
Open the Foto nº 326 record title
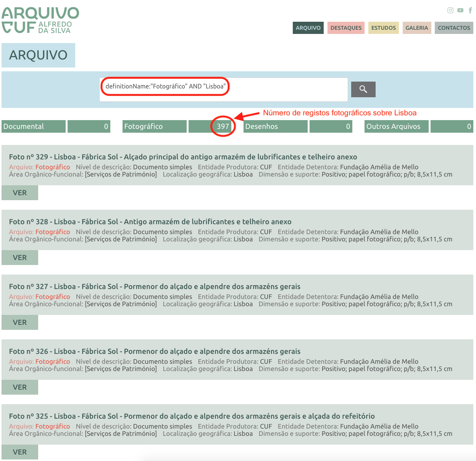[155, 352]
